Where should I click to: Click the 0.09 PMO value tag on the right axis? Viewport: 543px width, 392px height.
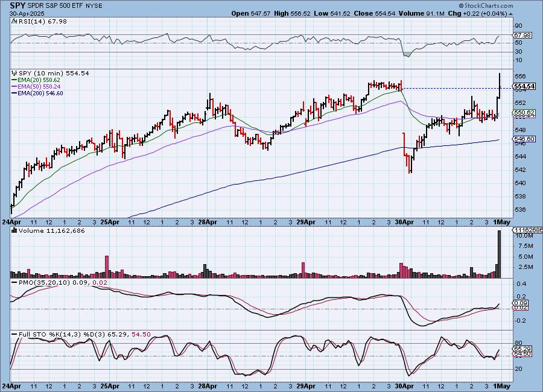[x=521, y=303]
